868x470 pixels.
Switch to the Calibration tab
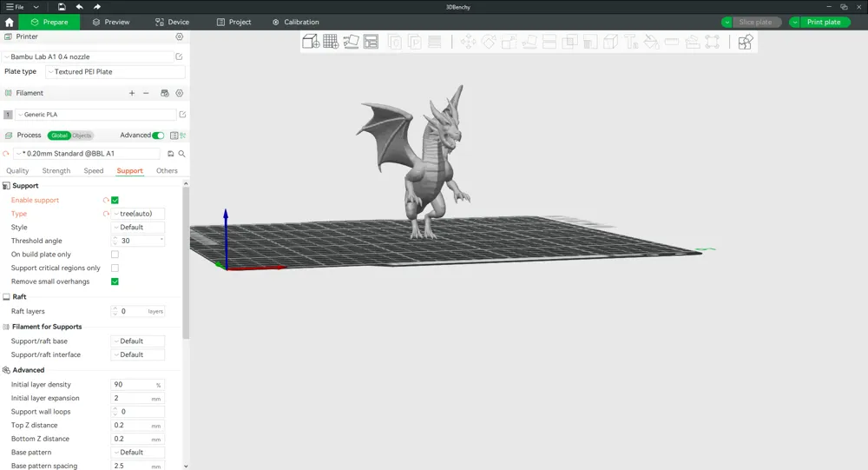click(x=296, y=23)
